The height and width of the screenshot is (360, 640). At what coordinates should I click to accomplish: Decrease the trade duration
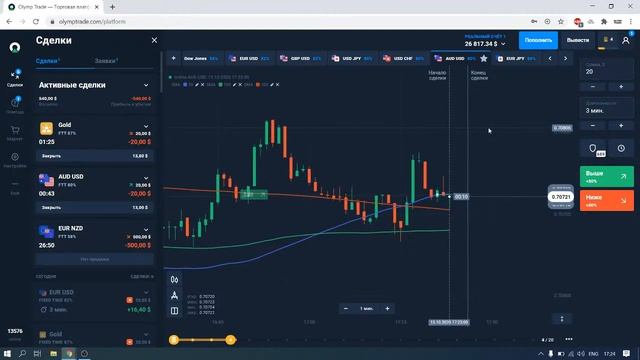tap(593, 126)
